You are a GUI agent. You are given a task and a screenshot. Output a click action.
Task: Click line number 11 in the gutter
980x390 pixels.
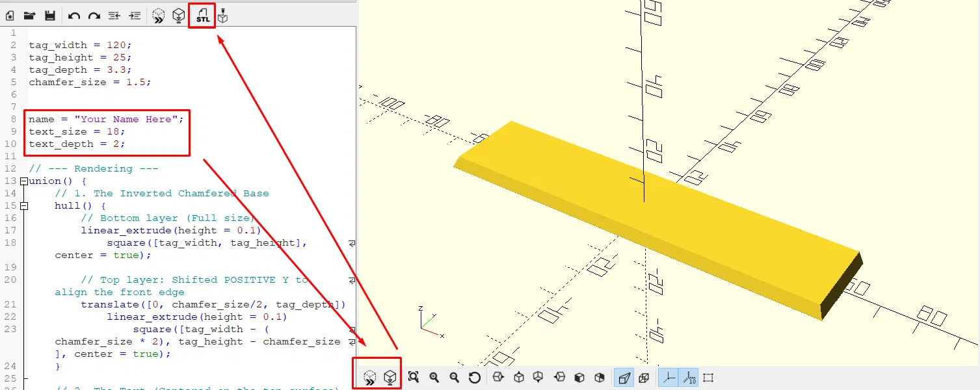click(x=9, y=157)
